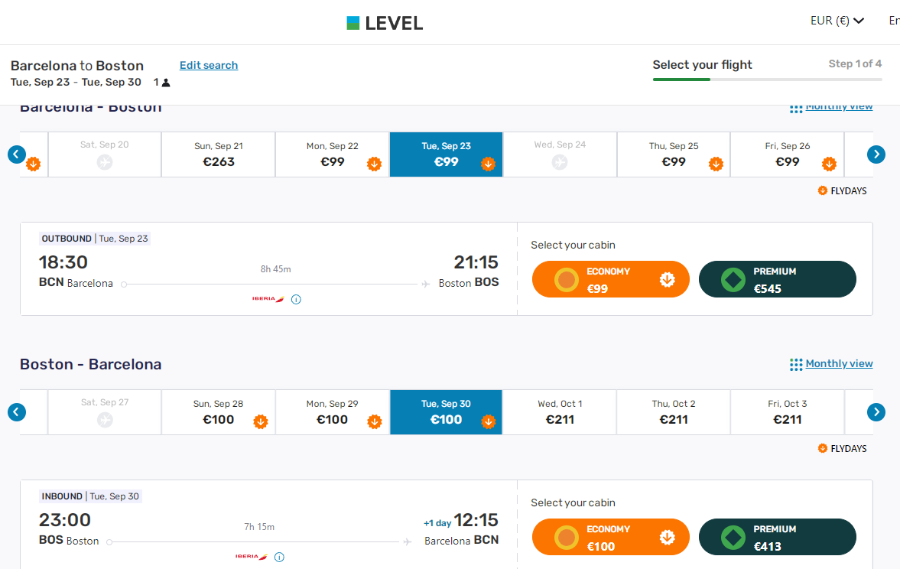Select outbound Economy cabin for €99
This screenshot has width=900, height=569.
[x=610, y=280]
